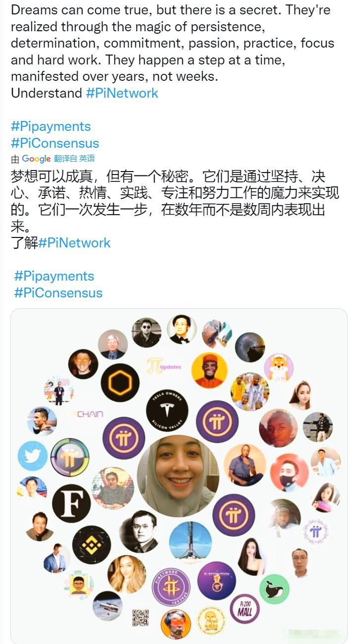353x644 pixels.
Task: Click the yellow Binance logo circle
Action: point(91,545)
